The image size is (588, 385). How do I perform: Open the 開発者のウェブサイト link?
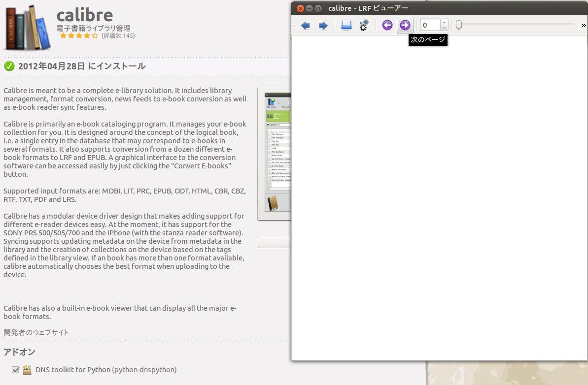click(x=36, y=333)
